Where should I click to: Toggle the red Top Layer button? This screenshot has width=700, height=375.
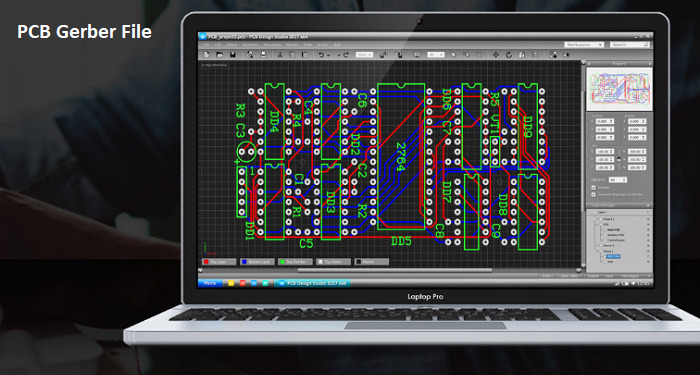point(219,262)
